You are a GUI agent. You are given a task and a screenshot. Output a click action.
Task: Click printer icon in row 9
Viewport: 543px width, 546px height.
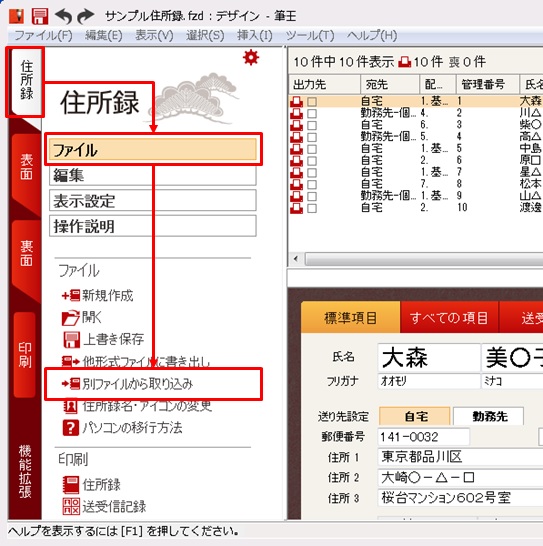pos(296,196)
